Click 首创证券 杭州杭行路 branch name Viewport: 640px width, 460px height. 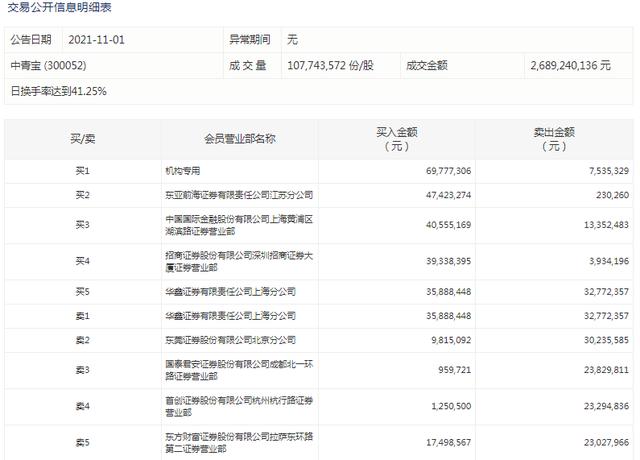pos(239,407)
